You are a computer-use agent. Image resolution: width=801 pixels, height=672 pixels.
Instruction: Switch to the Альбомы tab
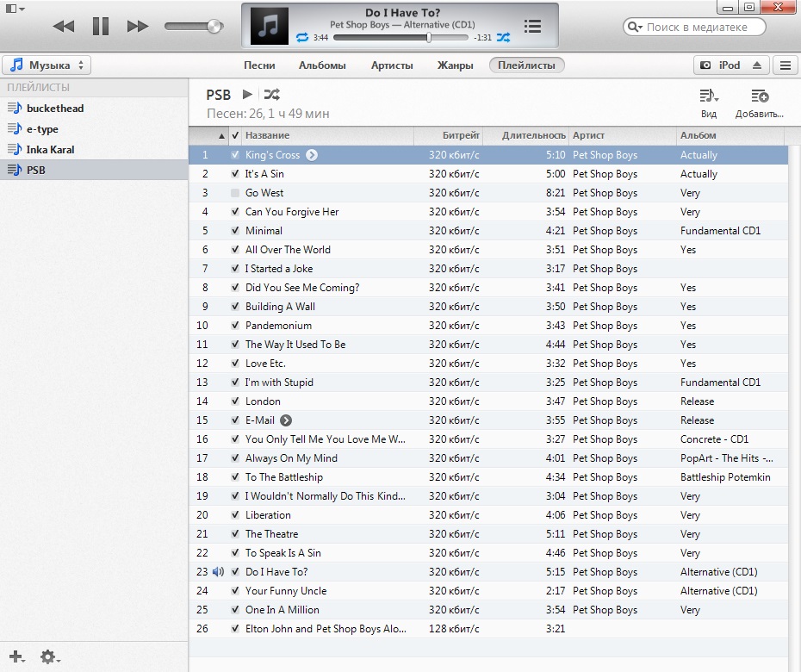[x=322, y=65]
